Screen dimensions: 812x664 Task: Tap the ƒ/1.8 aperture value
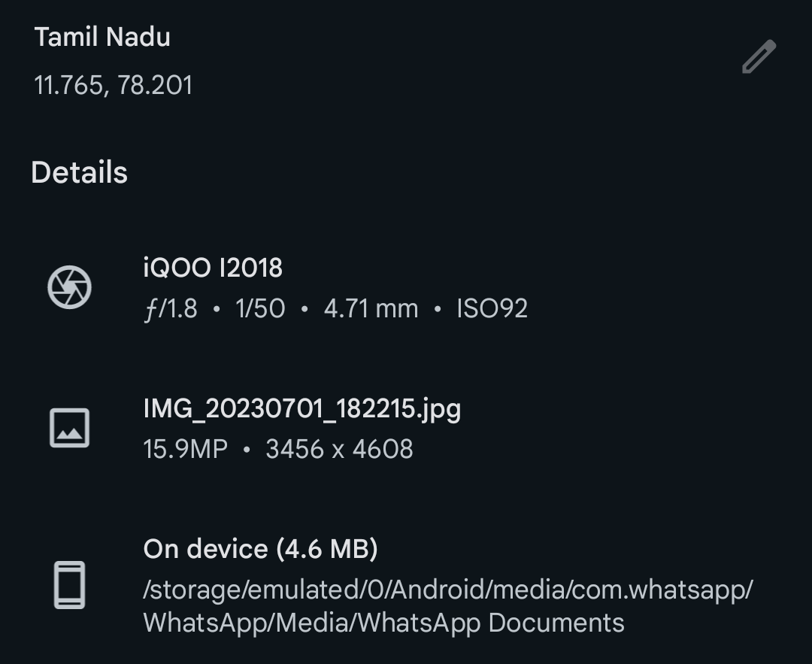tap(171, 309)
